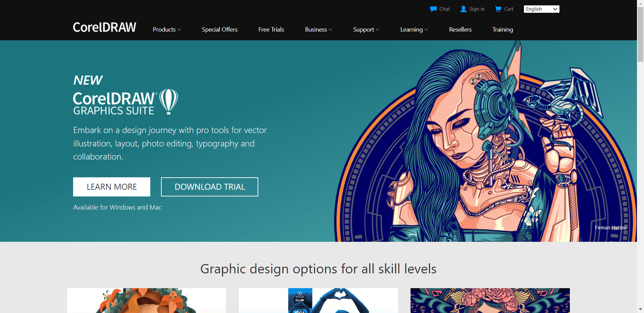Image resolution: width=644 pixels, height=313 pixels.
Task: Click the shopping Cart icon
Action: coord(498,9)
